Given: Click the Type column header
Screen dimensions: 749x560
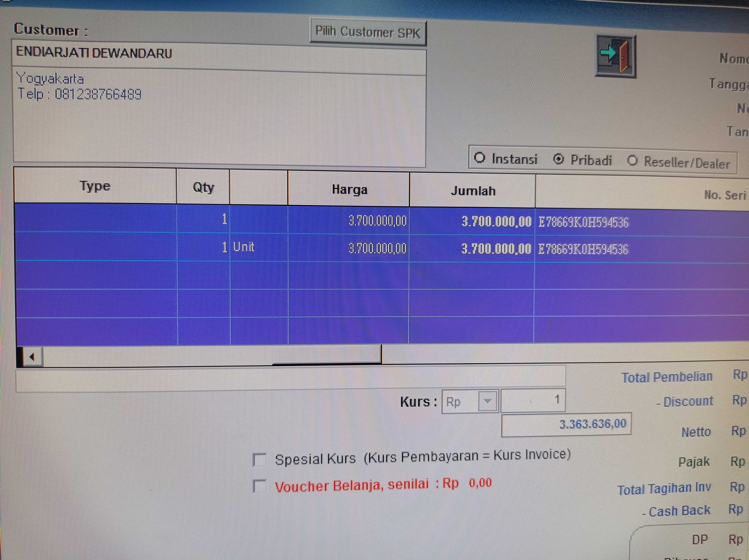Looking at the screenshot, I should [x=95, y=186].
